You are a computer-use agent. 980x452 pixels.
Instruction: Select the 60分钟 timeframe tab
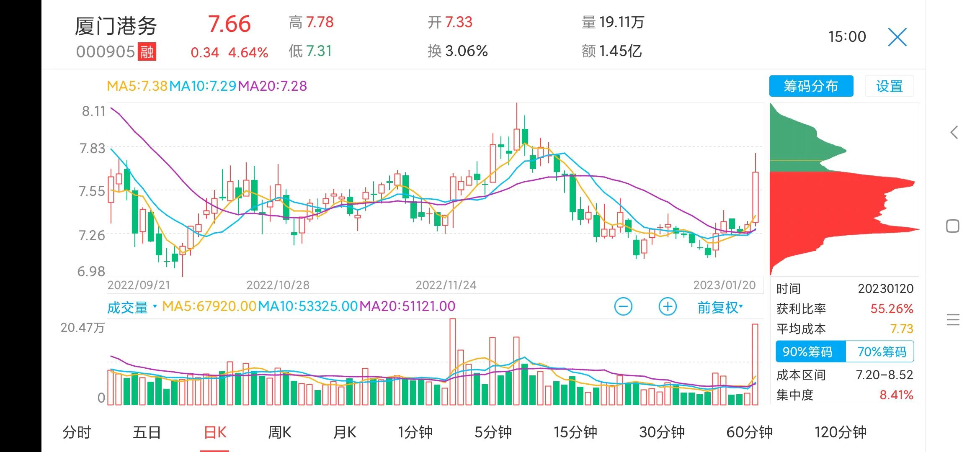[x=749, y=432]
